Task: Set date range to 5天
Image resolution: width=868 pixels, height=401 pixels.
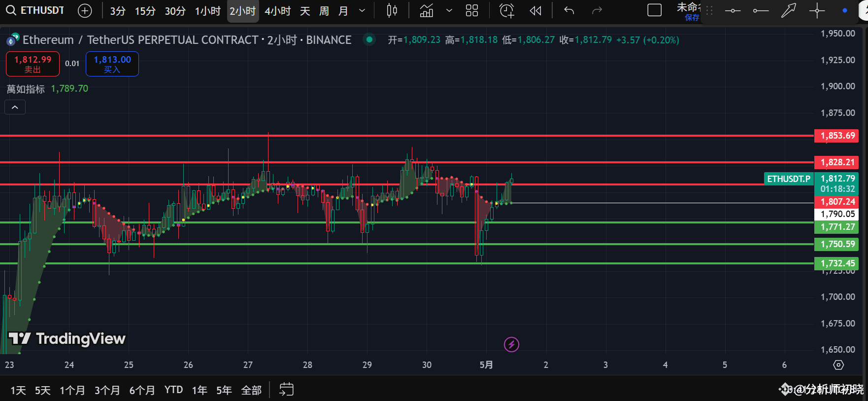Action: [x=43, y=390]
